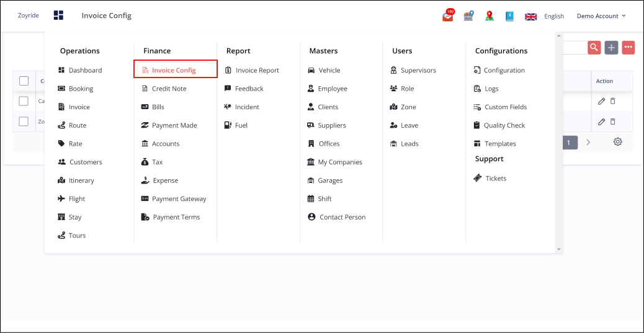Select Invoice Report from Report menu
Image resolution: width=644 pixels, height=333 pixels.
257,70
